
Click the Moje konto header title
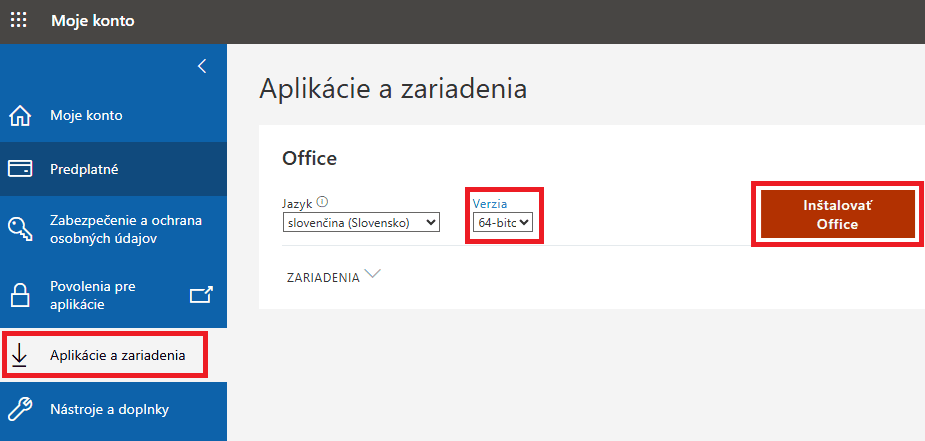92,20
